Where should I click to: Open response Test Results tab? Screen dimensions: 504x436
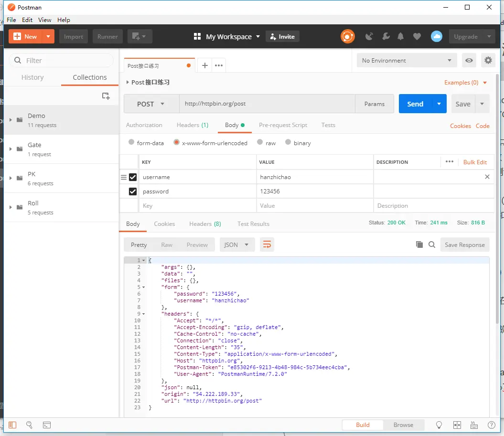pos(253,224)
